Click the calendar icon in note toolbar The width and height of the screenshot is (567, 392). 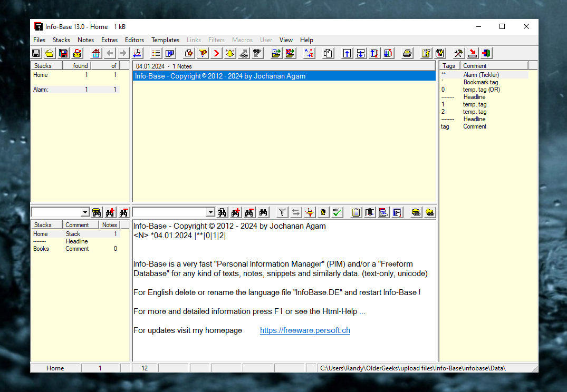point(383,212)
